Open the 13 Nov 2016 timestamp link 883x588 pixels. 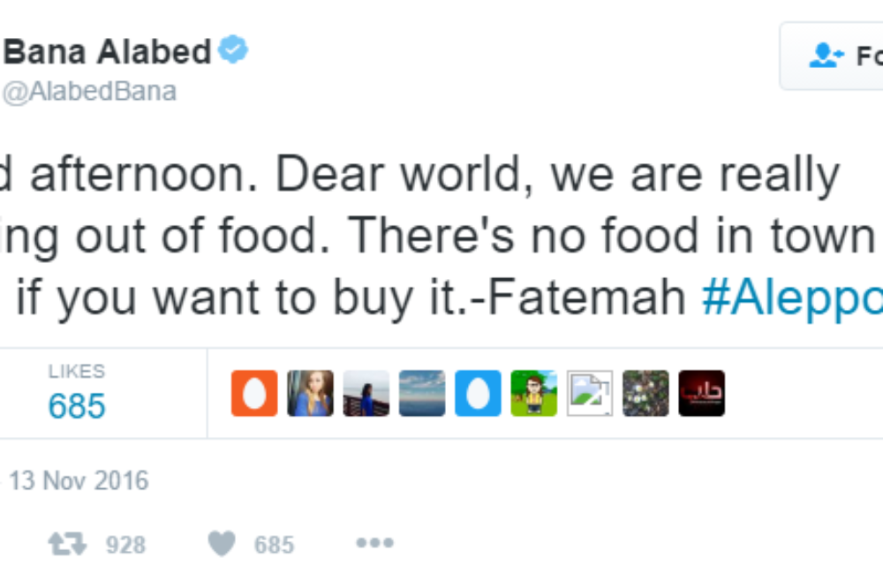coord(78,481)
